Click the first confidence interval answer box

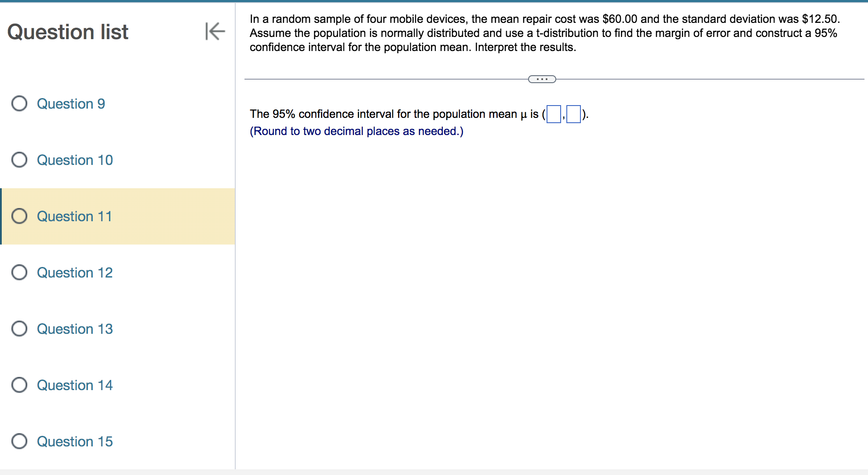point(553,114)
